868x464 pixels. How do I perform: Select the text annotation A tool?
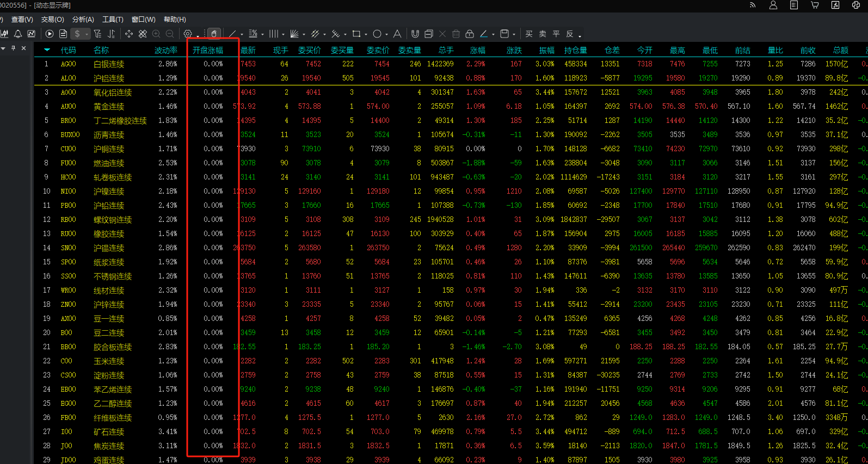[x=397, y=34]
